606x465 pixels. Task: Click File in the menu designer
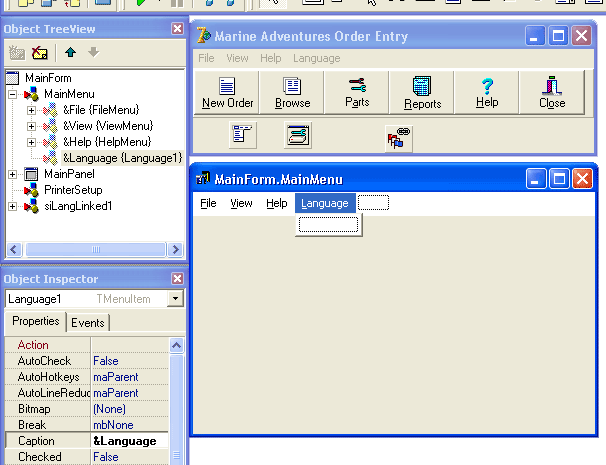click(x=208, y=203)
